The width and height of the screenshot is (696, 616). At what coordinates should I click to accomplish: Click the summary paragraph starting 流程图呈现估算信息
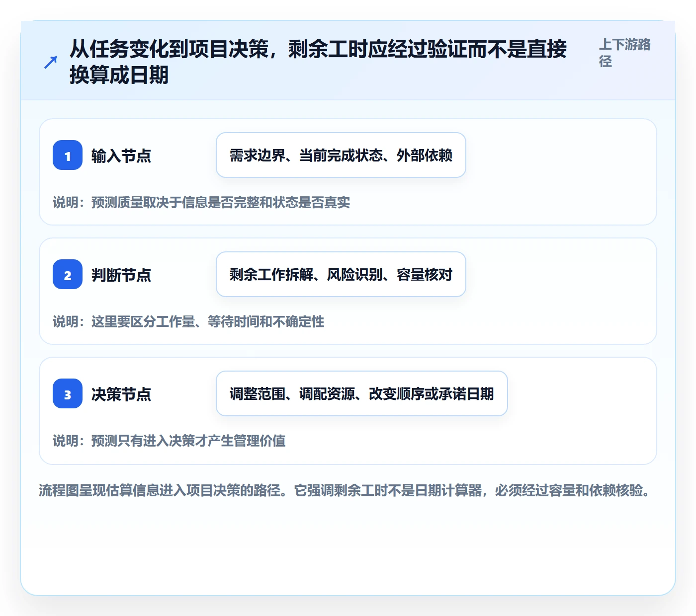345,490
